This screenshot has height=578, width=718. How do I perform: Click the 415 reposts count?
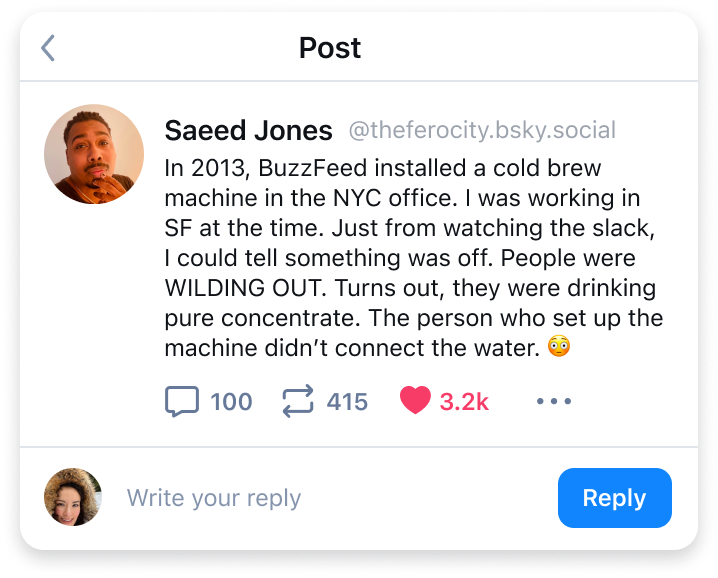(347, 402)
